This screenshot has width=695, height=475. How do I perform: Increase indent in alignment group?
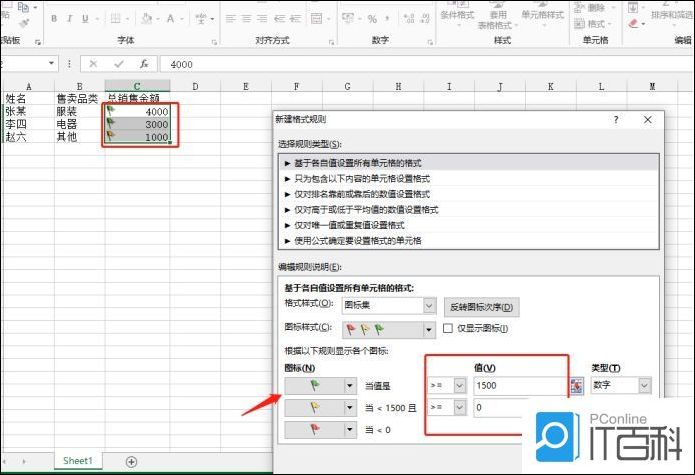[x=295, y=19]
